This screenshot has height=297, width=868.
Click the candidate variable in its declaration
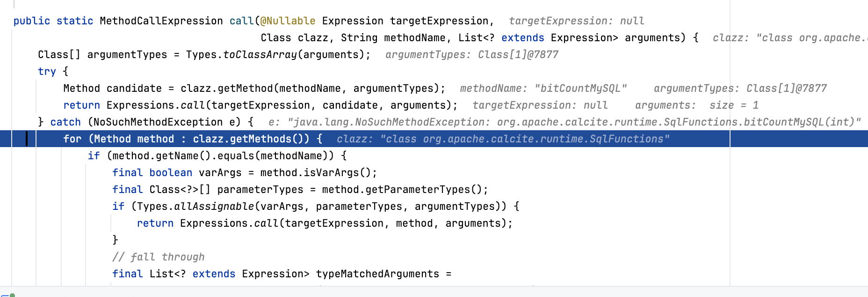pyautogui.click(x=134, y=89)
